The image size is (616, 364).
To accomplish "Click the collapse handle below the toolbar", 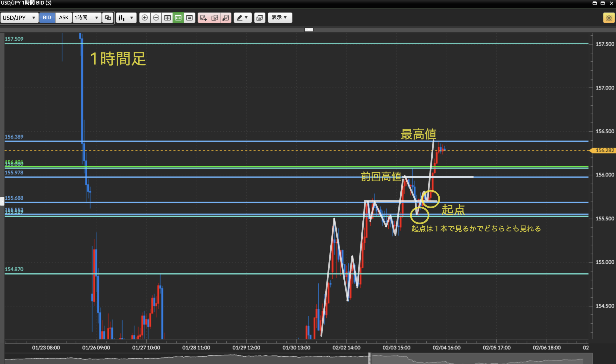I will 309,30.
